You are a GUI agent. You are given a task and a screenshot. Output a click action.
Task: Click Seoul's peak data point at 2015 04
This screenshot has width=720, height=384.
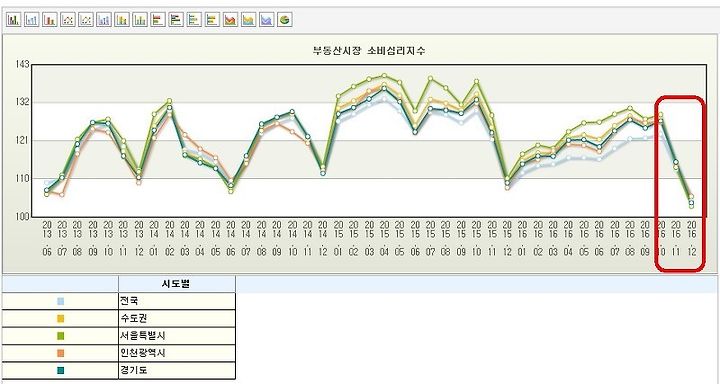[384, 75]
